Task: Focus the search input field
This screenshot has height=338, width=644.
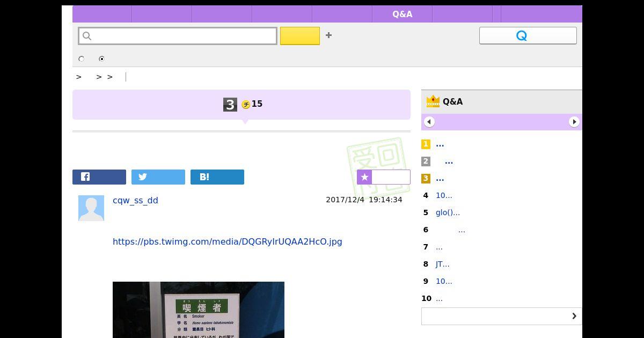Action: point(178,36)
